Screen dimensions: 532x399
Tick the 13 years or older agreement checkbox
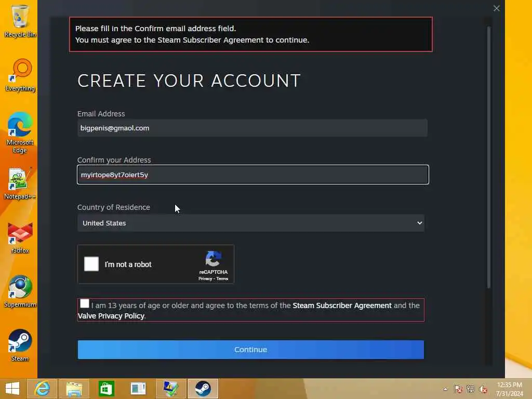(x=85, y=303)
